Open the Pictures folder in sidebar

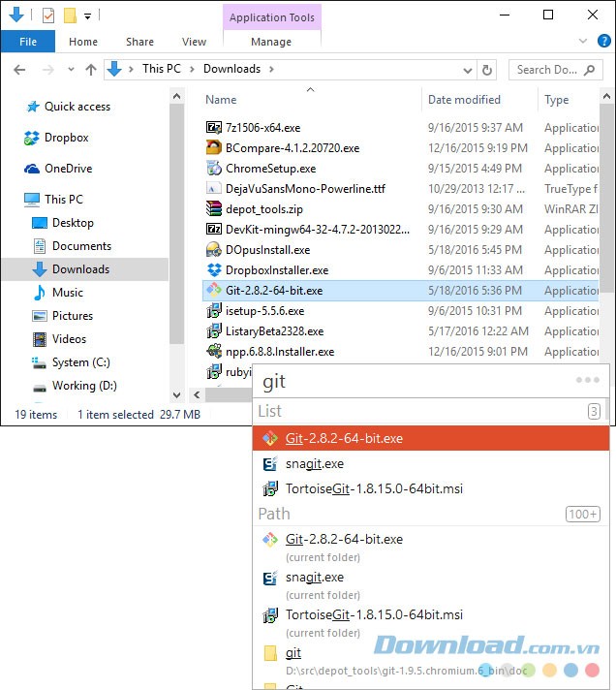point(62,316)
